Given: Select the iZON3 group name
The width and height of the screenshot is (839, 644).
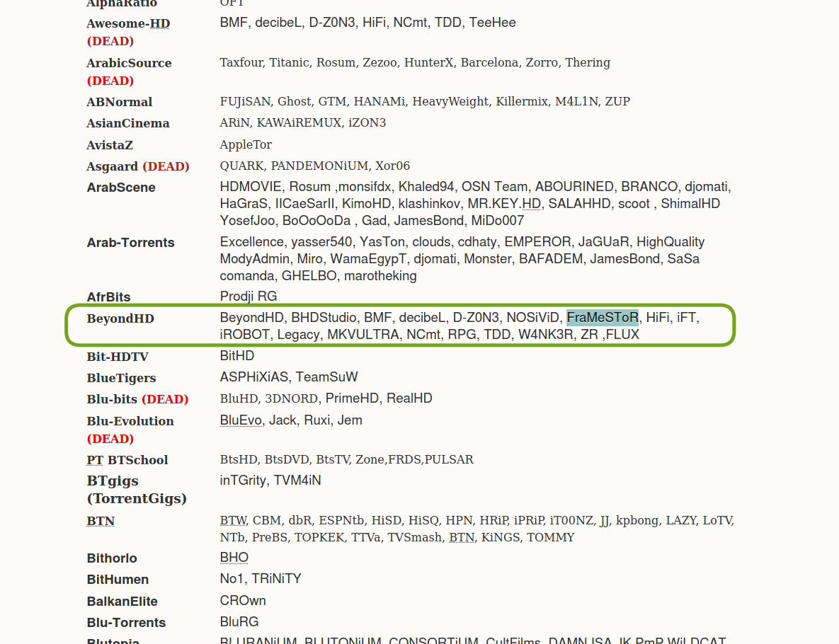Looking at the screenshot, I should (367, 123).
